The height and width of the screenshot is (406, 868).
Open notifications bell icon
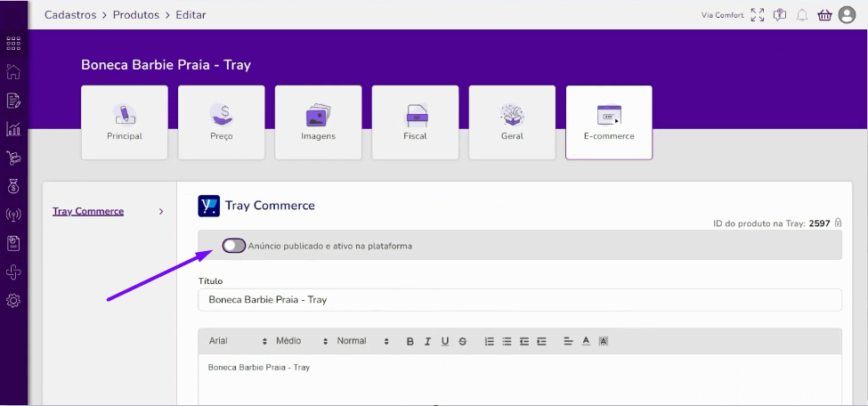[802, 15]
